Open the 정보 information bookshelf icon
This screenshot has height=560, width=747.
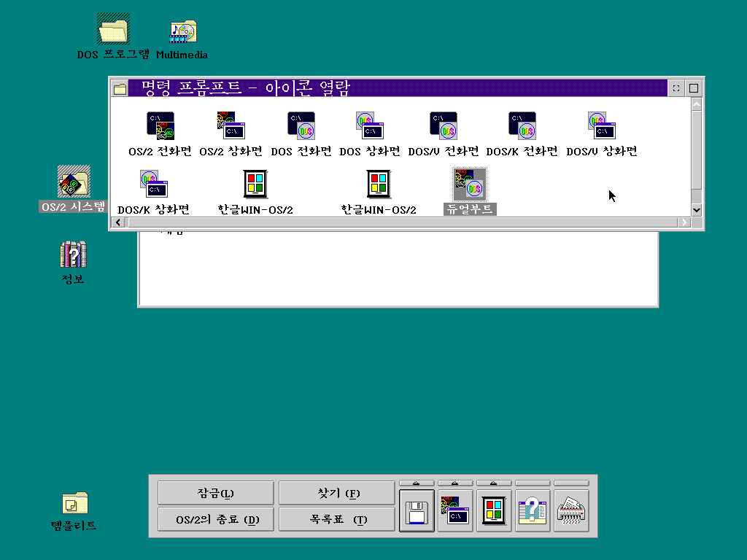(73, 254)
